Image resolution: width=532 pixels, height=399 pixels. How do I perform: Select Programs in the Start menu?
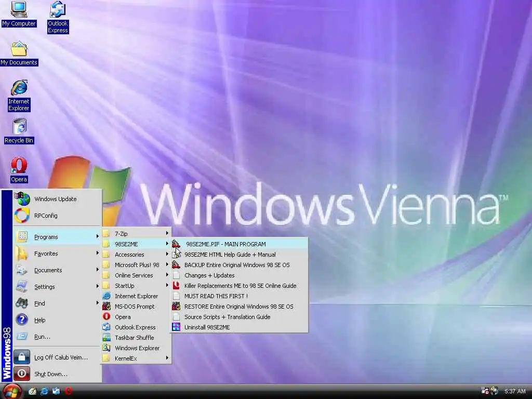(x=57, y=236)
